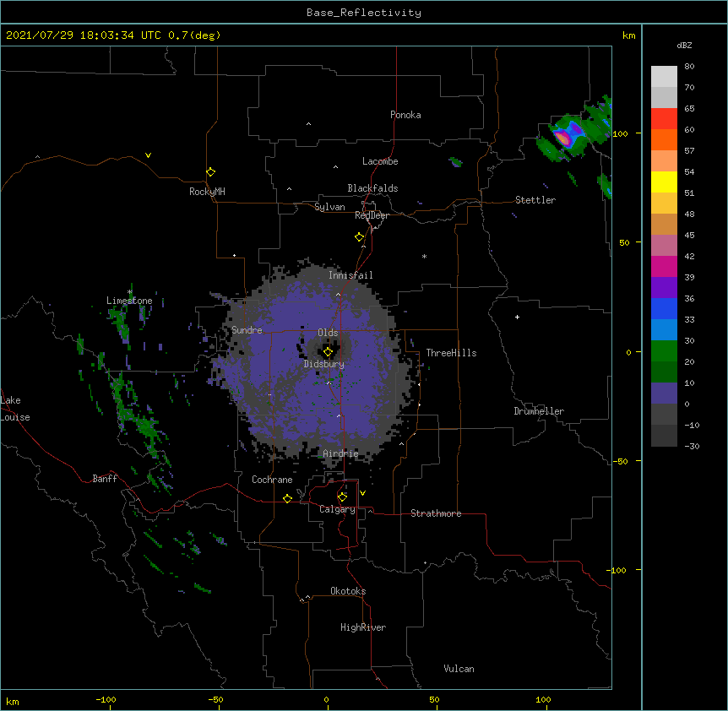Click the yellow V marker northwest of RockyMH
The height and width of the screenshot is (711, 728).
click(x=148, y=155)
